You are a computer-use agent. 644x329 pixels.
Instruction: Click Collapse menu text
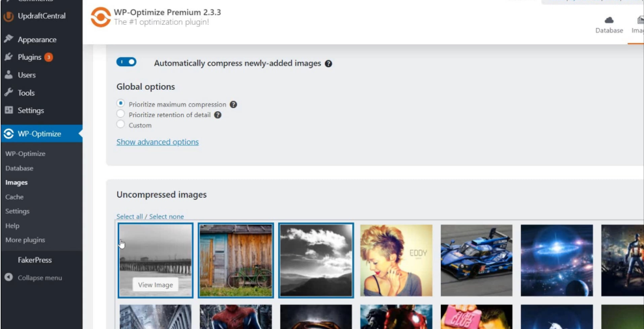click(x=40, y=278)
